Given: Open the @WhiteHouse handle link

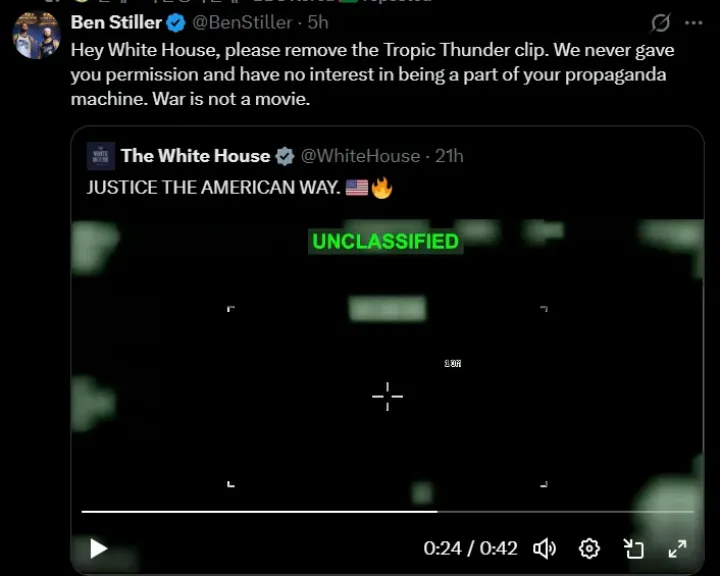Looking at the screenshot, I should point(360,156).
